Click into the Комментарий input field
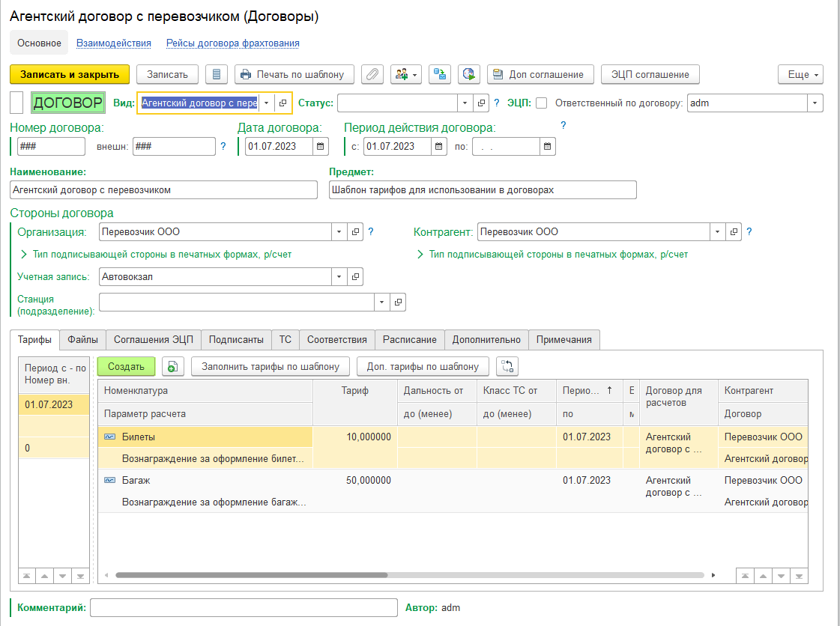 [244, 607]
